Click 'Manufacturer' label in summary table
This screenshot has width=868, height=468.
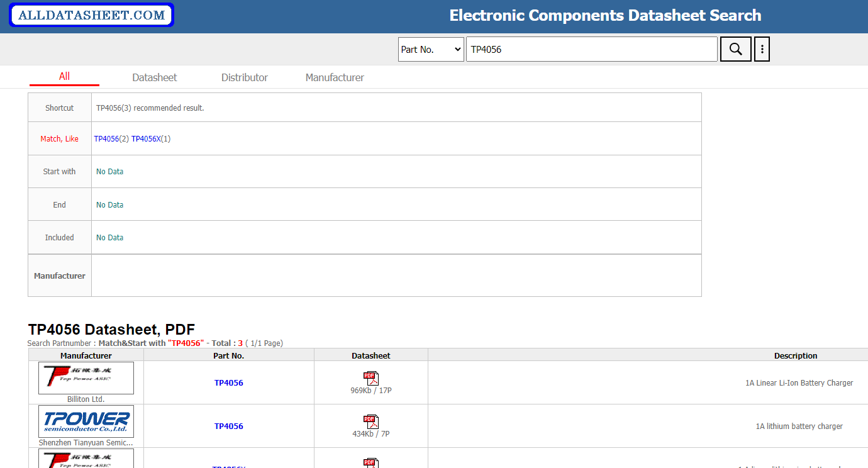tap(60, 276)
